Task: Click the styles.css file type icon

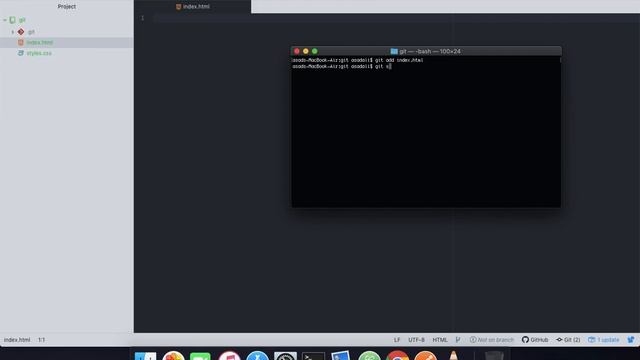Action: pos(21,53)
